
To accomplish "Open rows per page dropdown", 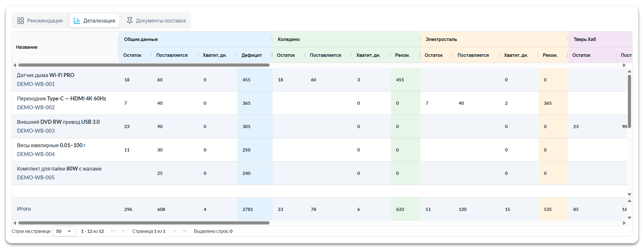I will (64, 231).
